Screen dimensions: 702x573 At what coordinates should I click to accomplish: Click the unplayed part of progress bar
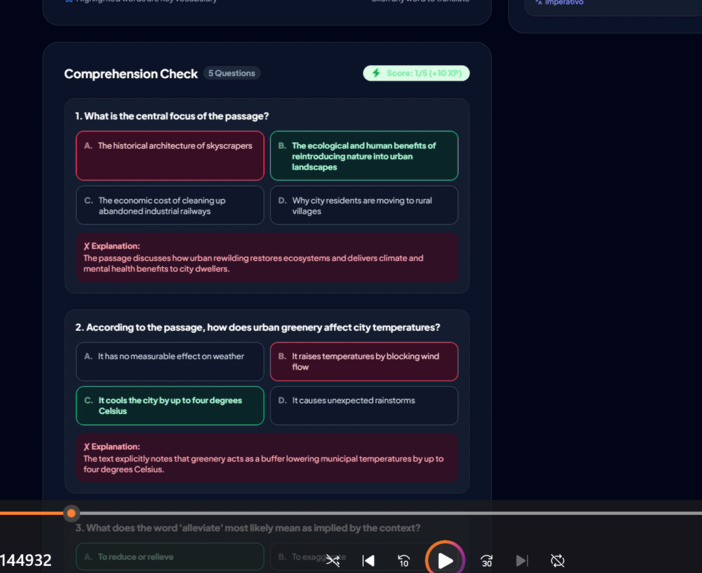390,513
